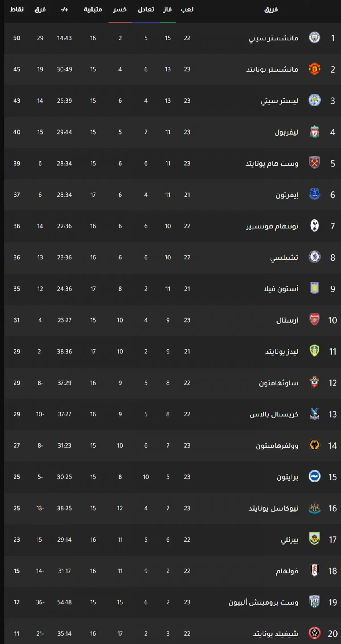Sort by the نقاط points column header
The image size is (341, 644).
point(16,9)
